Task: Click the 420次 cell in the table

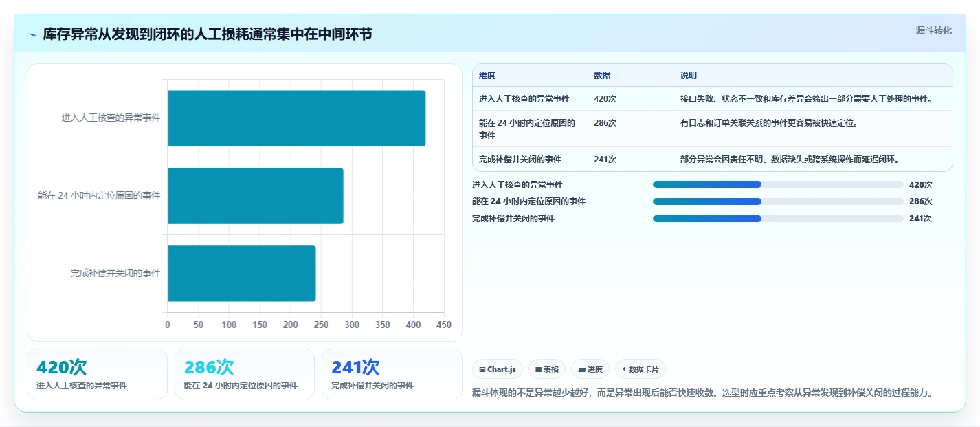Action: [x=605, y=99]
